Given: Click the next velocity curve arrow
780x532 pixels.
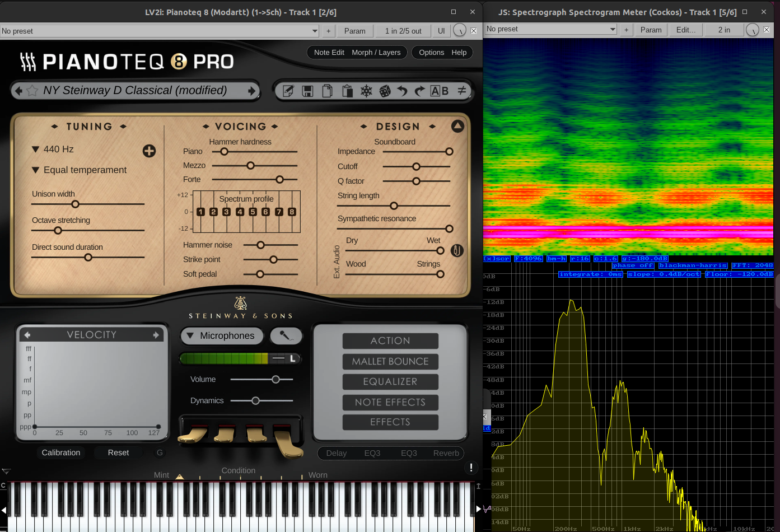Looking at the screenshot, I should (x=156, y=335).
